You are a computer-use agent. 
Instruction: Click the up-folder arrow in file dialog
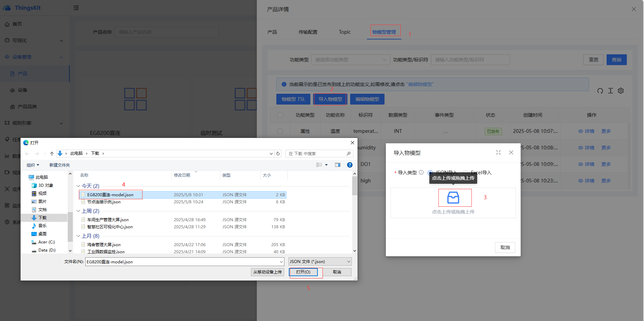pos(52,153)
